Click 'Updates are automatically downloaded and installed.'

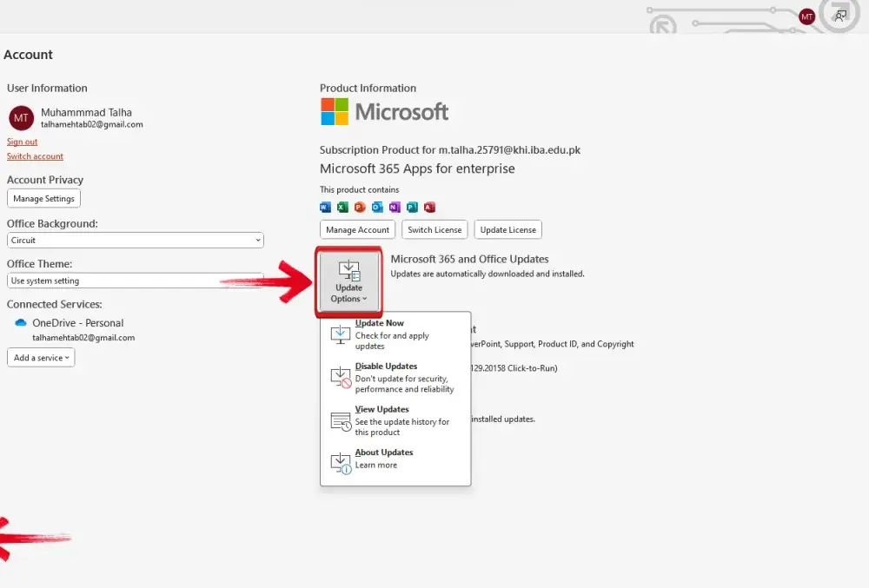(488, 274)
